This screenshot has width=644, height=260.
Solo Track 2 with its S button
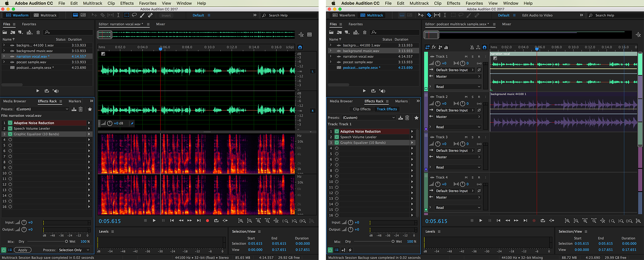(x=473, y=96)
